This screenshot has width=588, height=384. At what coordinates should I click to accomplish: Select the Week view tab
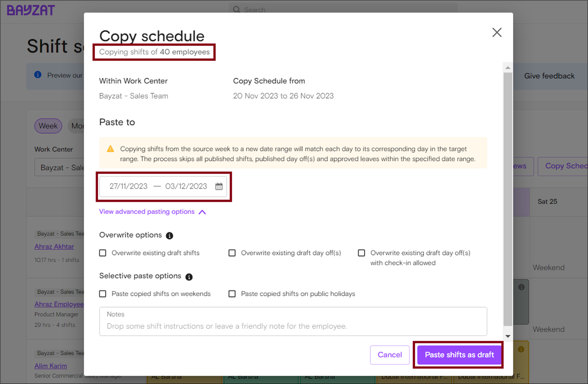point(48,126)
